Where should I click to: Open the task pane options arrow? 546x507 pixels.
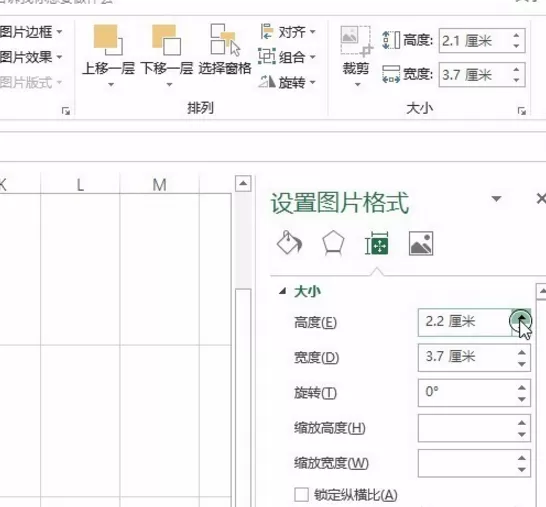pyautogui.click(x=496, y=198)
